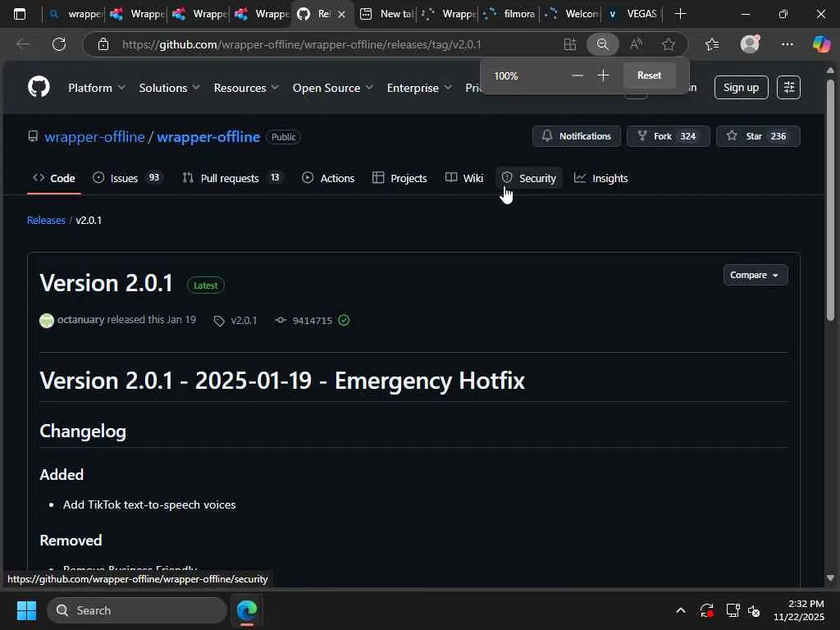
Task: Click Microsoft Edge taskbar icon
Action: [247, 610]
